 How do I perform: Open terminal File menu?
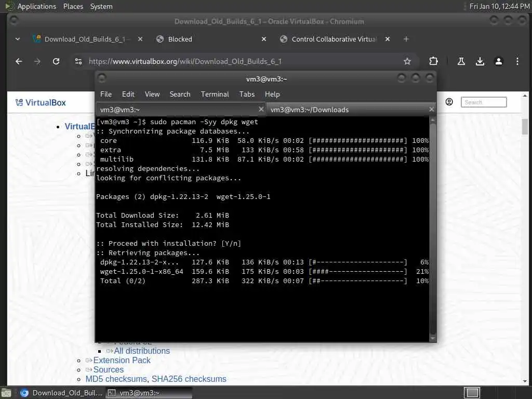106,95
